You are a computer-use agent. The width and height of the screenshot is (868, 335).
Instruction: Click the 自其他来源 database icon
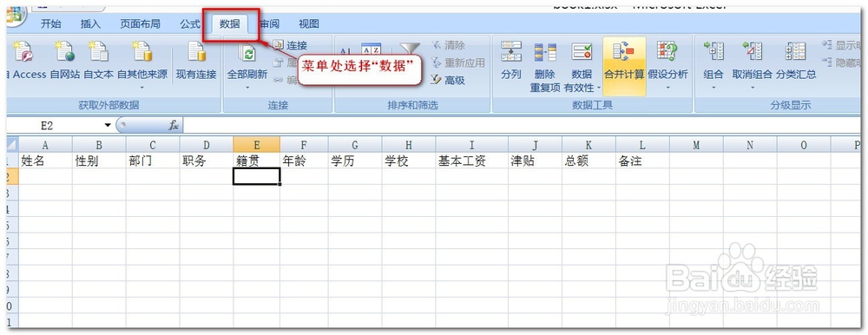click(142, 51)
